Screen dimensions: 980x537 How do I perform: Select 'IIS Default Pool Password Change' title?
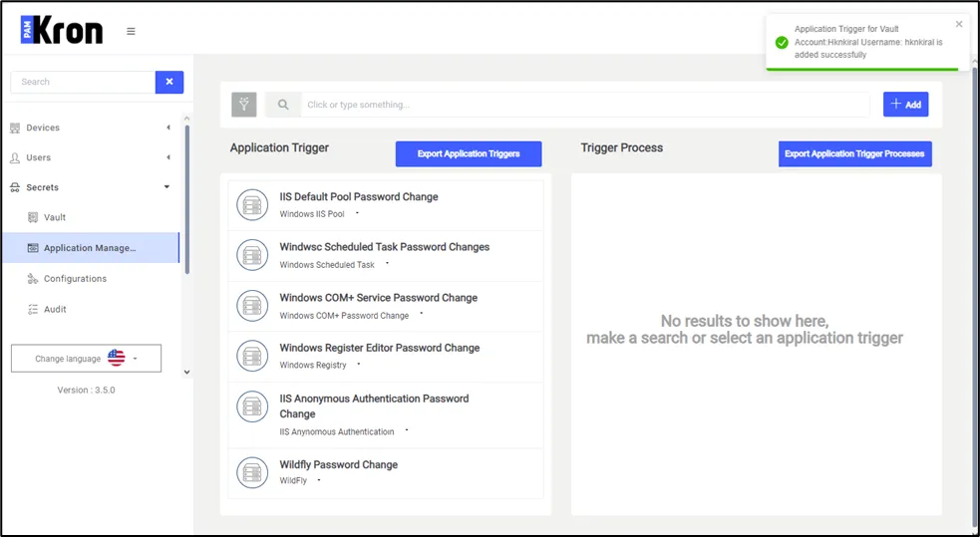point(359,196)
